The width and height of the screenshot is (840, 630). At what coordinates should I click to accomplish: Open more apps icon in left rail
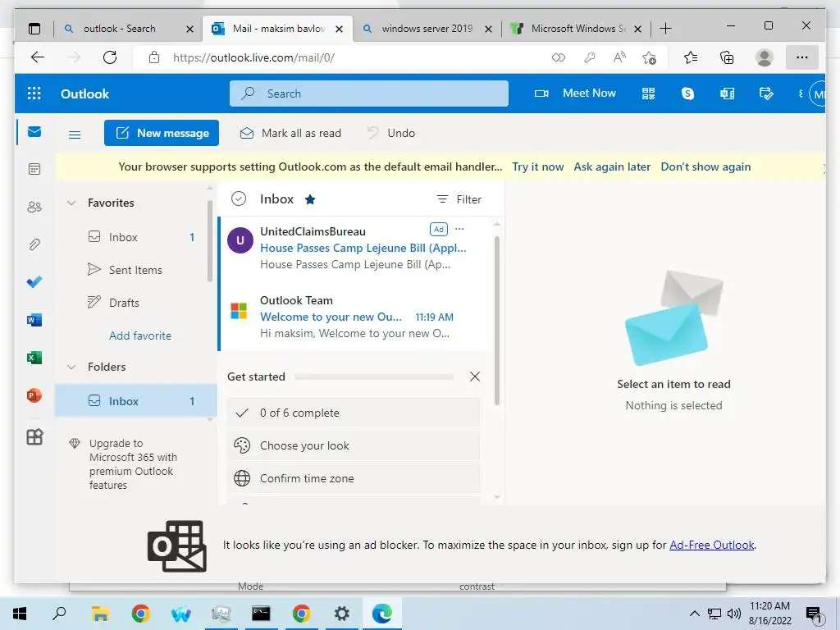[x=34, y=437]
